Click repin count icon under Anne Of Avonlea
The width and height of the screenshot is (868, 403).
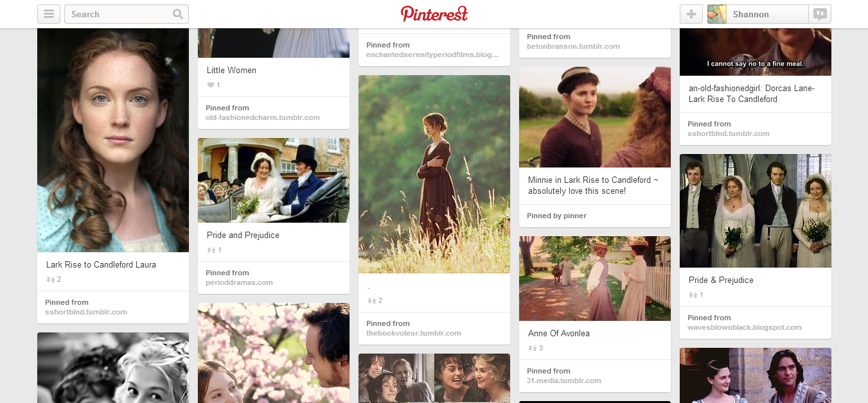click(x=532, y=348)
